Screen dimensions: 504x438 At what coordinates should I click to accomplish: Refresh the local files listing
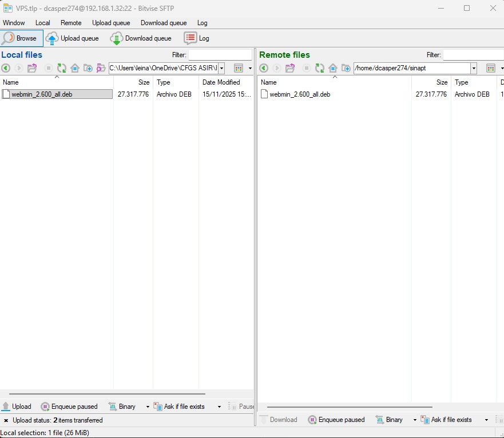click(x=61, y=68)
